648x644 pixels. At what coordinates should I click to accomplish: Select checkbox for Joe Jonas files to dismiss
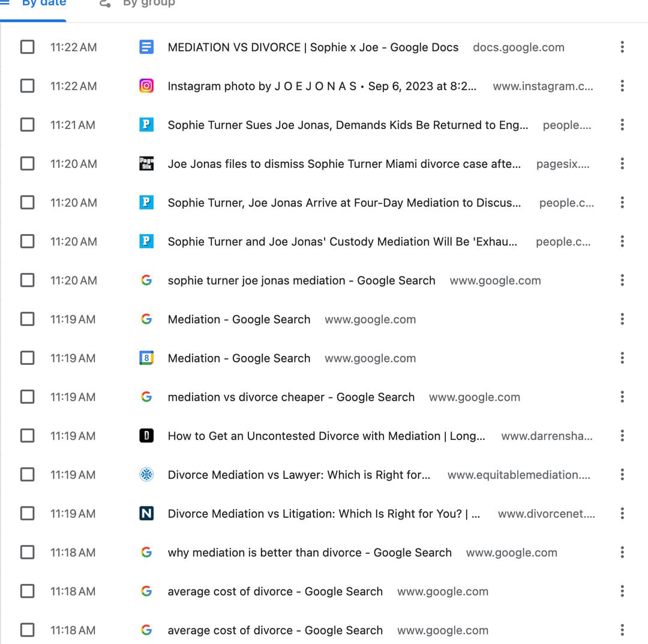click(27, 164)
